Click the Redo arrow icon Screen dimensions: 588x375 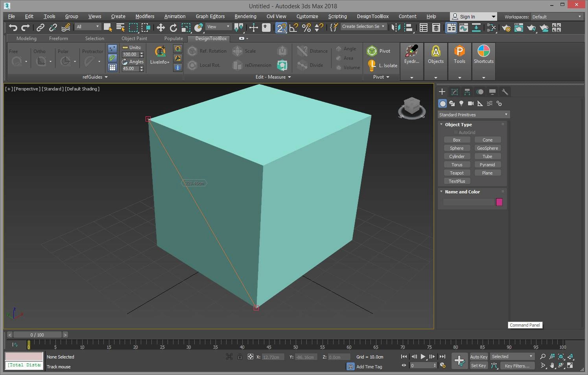26,28
